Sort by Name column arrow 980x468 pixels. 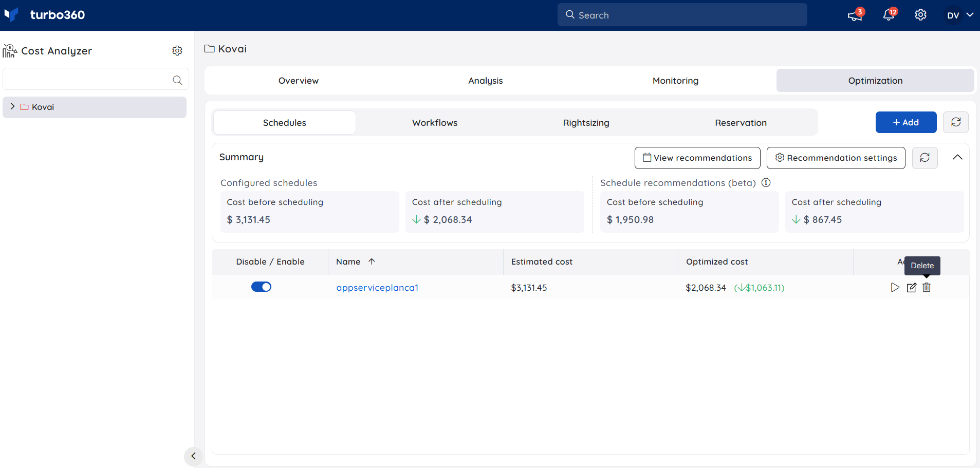[372, 261]
